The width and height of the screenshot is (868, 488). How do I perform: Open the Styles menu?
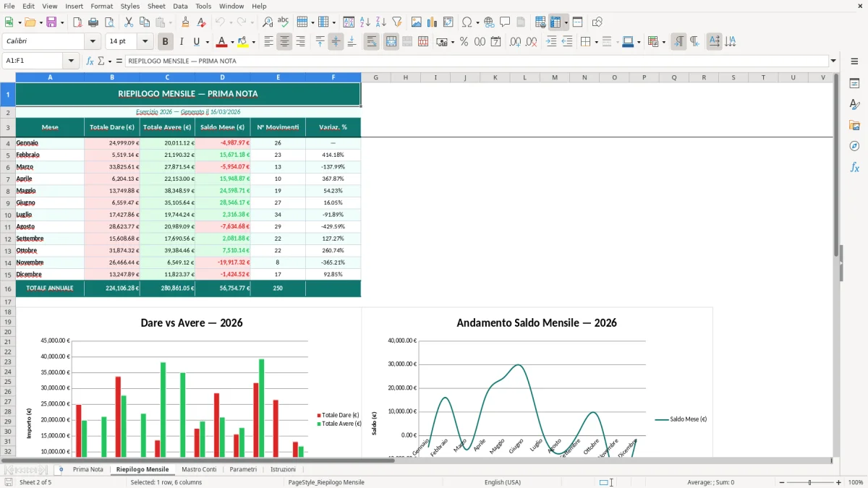(x=130, y=6)
